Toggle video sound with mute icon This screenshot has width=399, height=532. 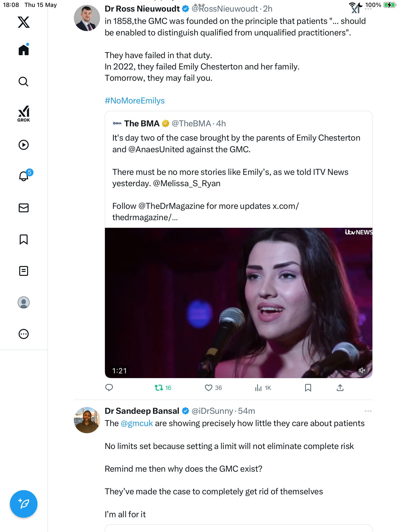(362, 370)
